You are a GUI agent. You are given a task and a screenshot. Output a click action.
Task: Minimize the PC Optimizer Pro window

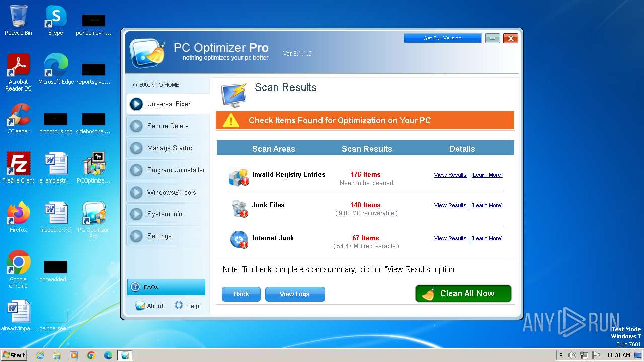tap(493, 38)
